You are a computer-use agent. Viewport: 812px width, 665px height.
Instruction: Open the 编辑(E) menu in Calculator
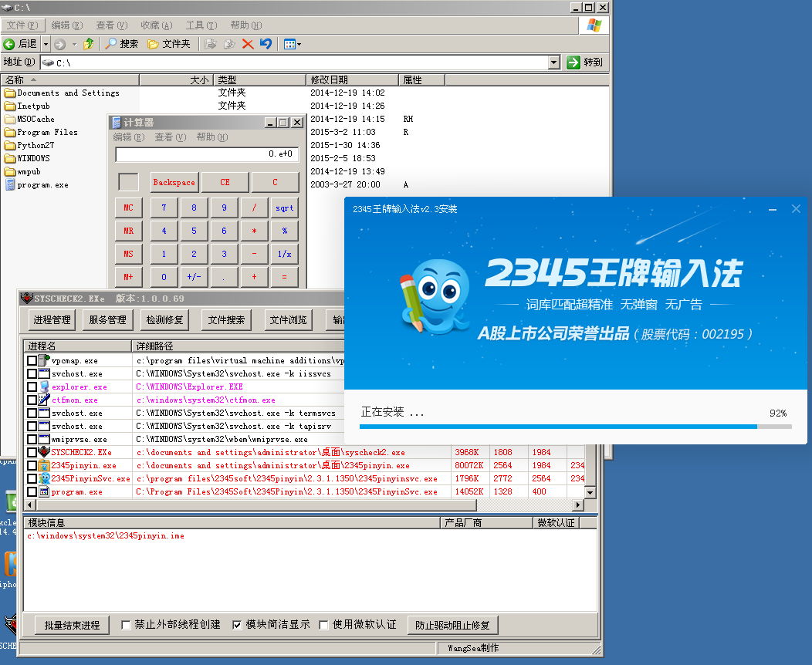(x=128, y=137)
